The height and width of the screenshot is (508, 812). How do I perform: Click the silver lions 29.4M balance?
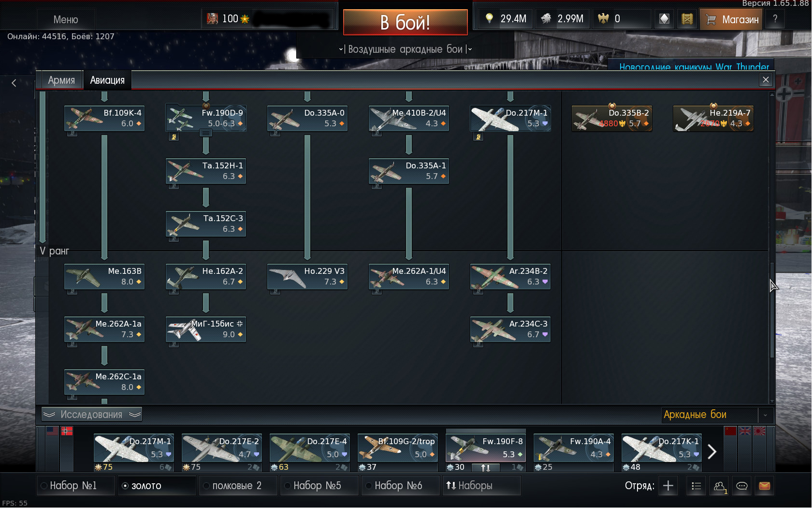click(x=506, y=19)
